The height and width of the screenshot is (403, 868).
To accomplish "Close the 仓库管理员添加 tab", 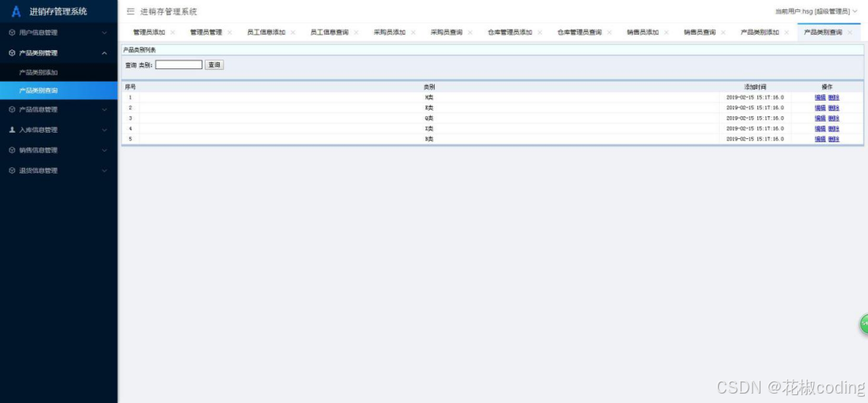I will [x=540, y=32].
